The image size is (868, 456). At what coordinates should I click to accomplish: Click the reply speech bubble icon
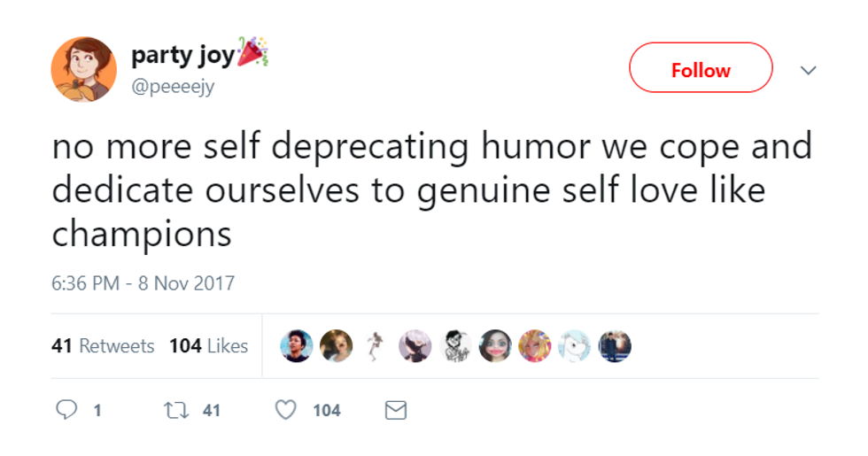click(66, 410)
